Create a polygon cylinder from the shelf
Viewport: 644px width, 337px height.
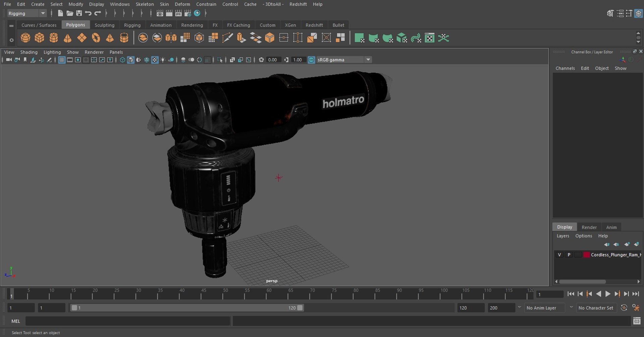pos(54,38)
